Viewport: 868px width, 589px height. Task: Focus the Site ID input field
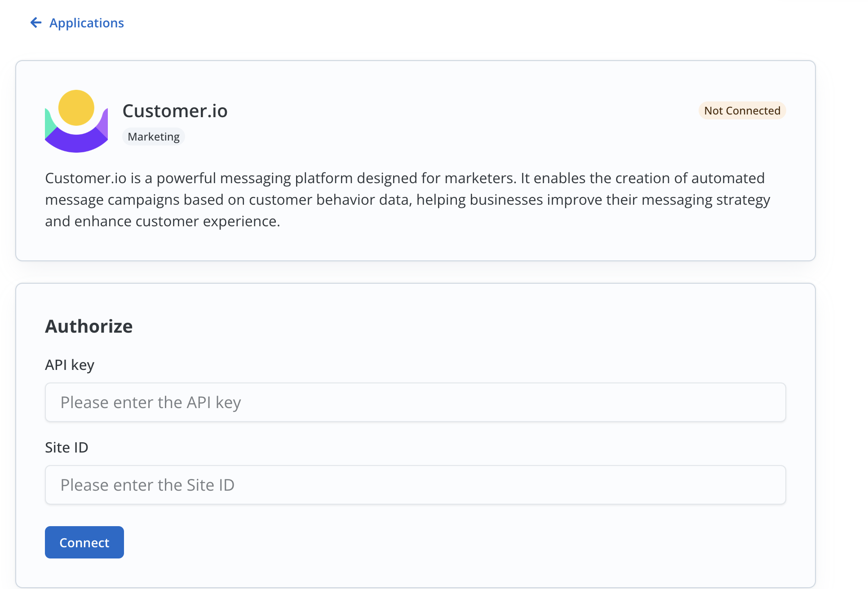[415, 485]
